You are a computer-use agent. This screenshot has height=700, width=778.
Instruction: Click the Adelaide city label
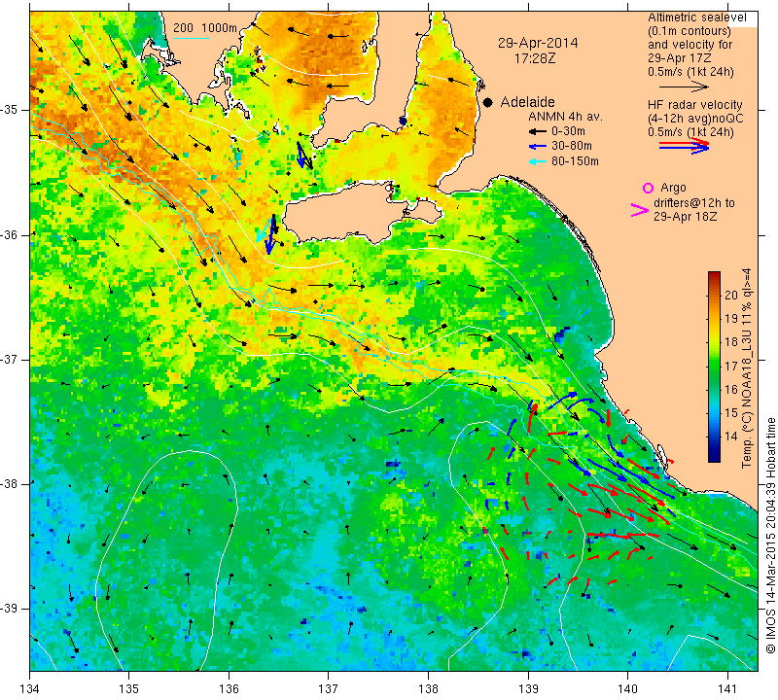527,102
